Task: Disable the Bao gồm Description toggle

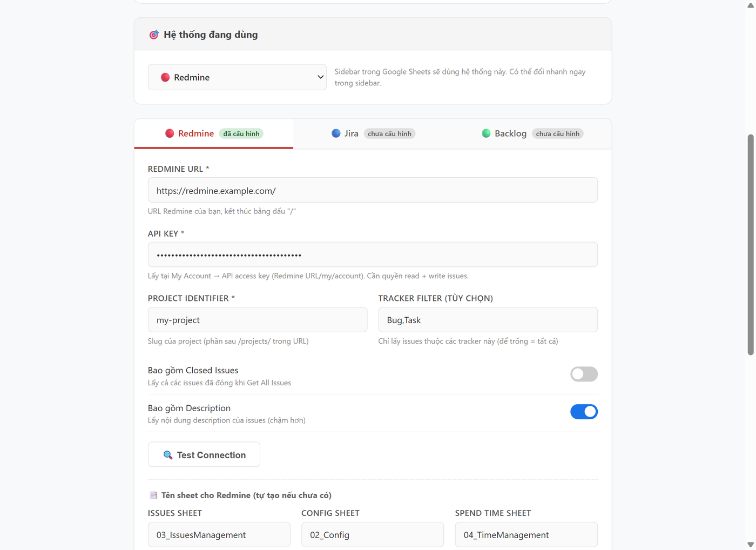Action: point(584,412)
